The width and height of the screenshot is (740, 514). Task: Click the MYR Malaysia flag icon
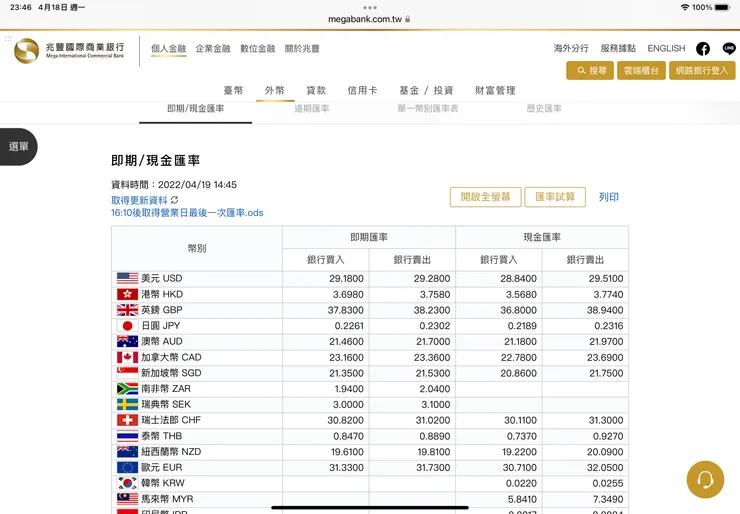tap(127, 499)
